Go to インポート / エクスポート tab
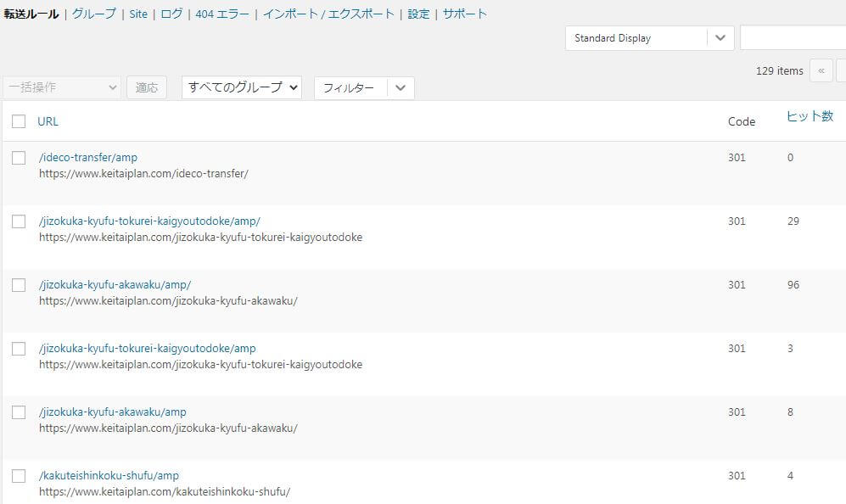 [x=328, y=14]
